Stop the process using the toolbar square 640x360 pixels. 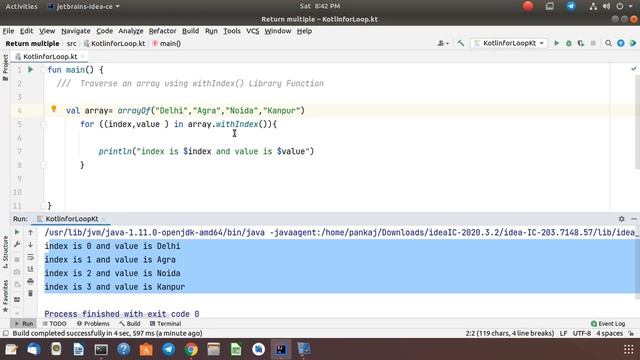[x=593, y=43]
